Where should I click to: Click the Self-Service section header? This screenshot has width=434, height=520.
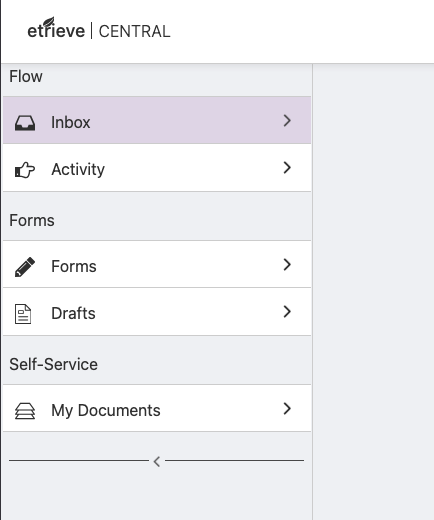coord(53,364)
